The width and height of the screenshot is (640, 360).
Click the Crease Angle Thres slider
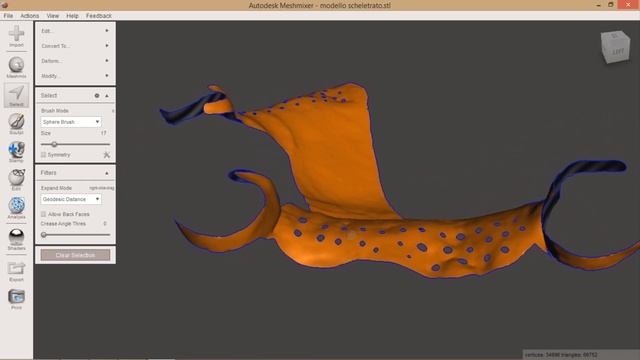(x=76, y=235)
